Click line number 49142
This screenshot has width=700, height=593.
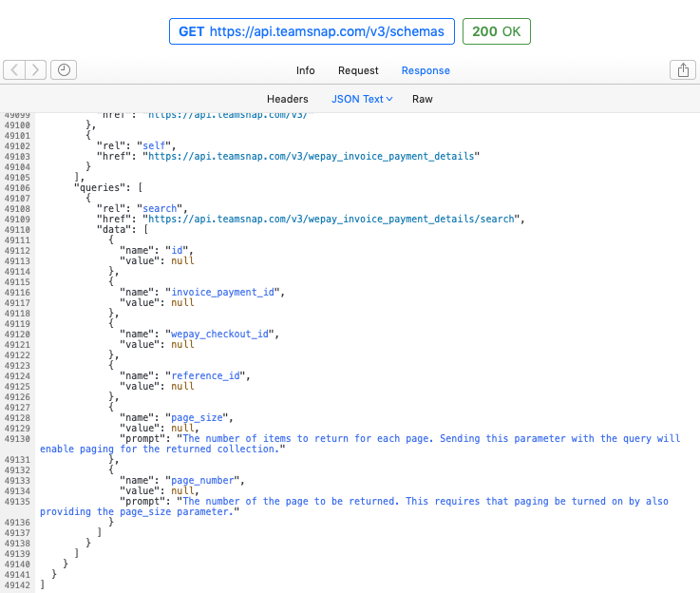click(x=17, y=585)
